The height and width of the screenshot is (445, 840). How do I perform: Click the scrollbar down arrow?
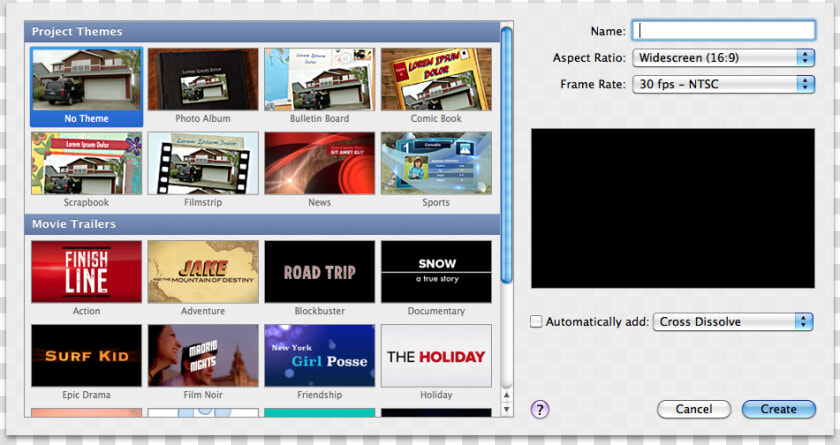click(x=507, y=410)
